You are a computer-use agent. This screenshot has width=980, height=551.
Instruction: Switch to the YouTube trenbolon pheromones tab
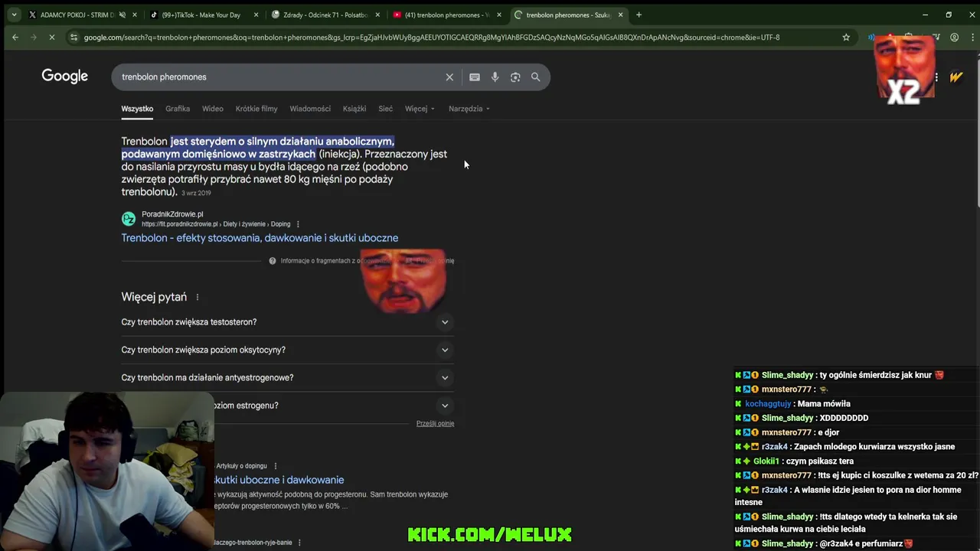(x=446, y=15)
